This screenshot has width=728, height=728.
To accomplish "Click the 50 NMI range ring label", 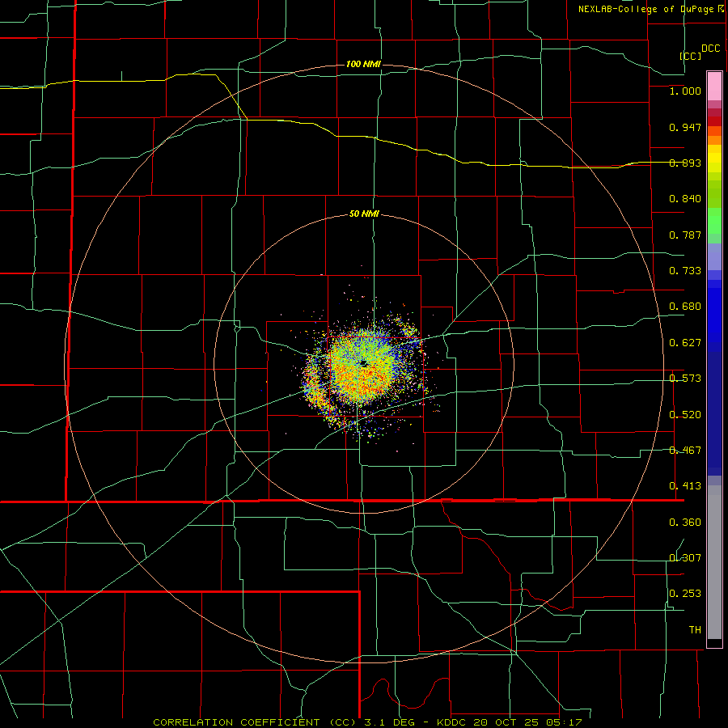I will point(364,214).
